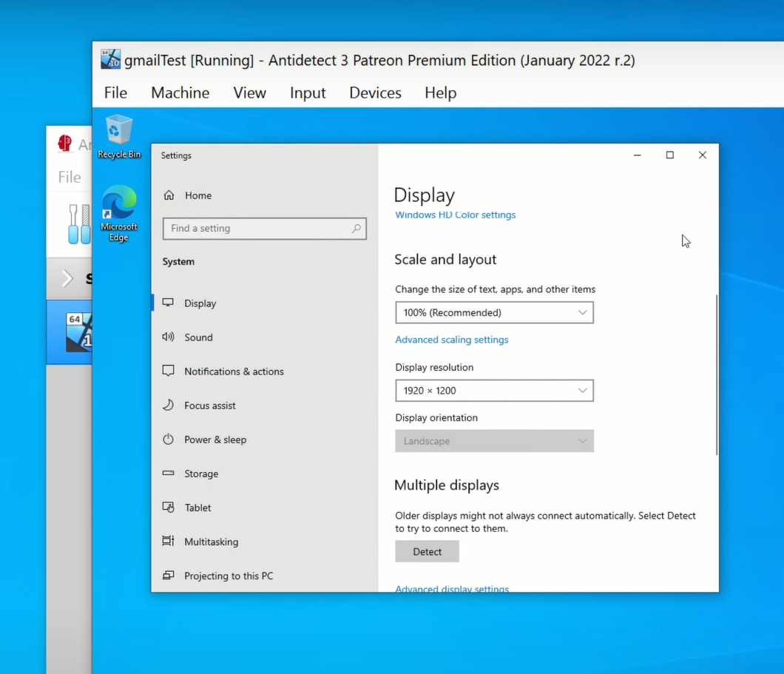Click the Multitasking icon

point(168,541)
